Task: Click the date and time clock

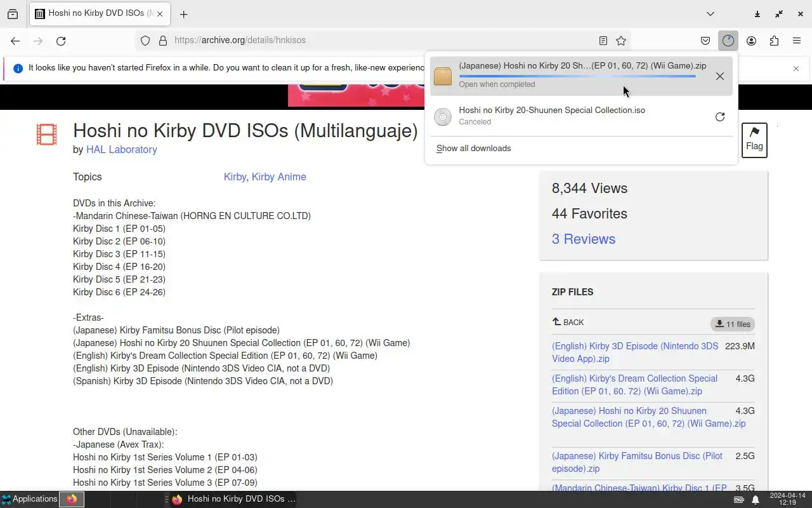Action: click(x=787, y=499)
